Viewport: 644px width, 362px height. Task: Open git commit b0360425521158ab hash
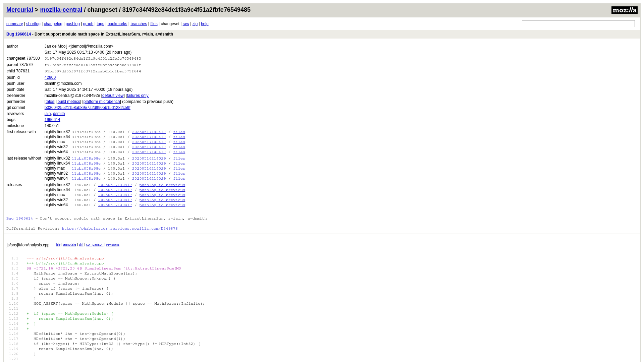point(88,108)
